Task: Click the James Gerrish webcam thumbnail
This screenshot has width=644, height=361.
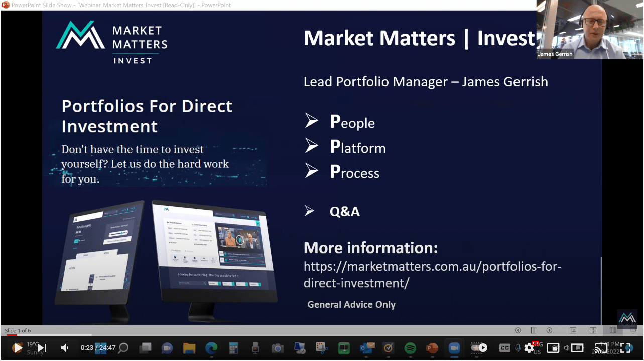Action: coord(589,29)
